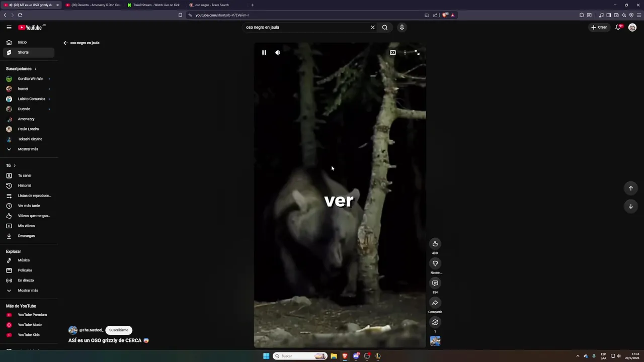
Task: Go to the next Short arrow
Action: 630,206
